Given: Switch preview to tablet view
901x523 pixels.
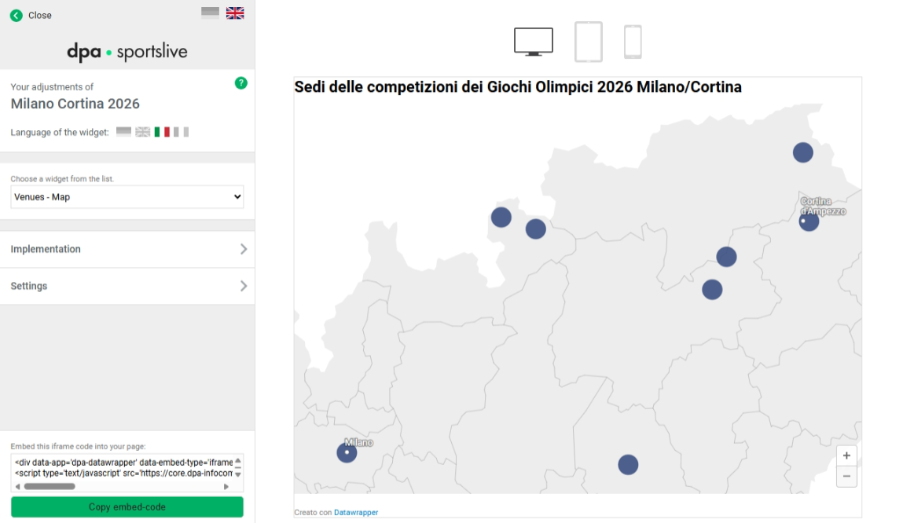Looking at the screenshot, I should click(x=588, y=42).
